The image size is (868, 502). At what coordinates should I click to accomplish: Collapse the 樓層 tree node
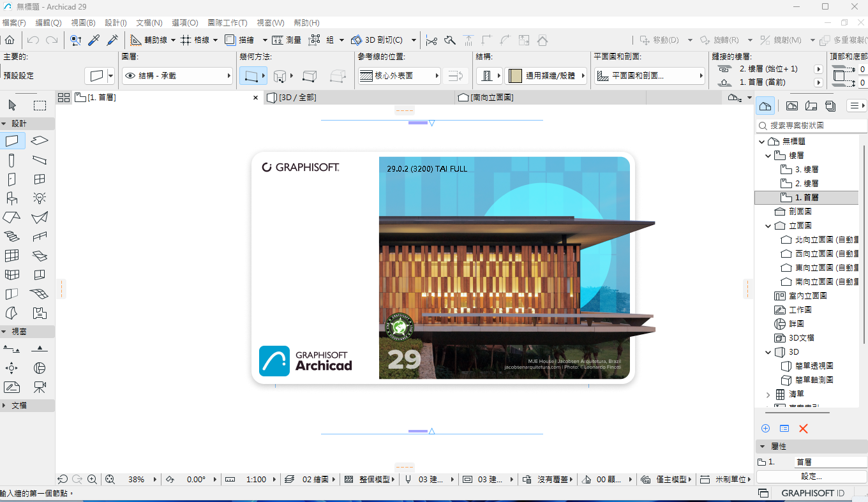768,156
